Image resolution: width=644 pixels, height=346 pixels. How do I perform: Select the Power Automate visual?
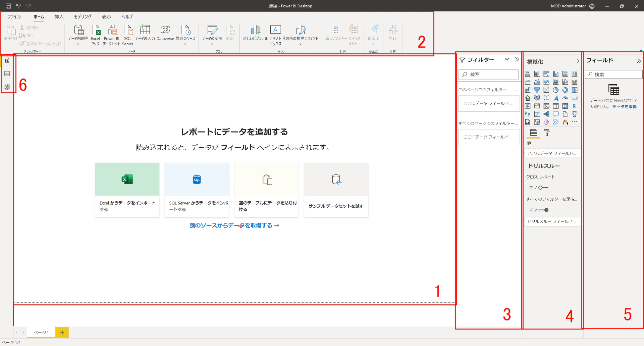[556, 122]
